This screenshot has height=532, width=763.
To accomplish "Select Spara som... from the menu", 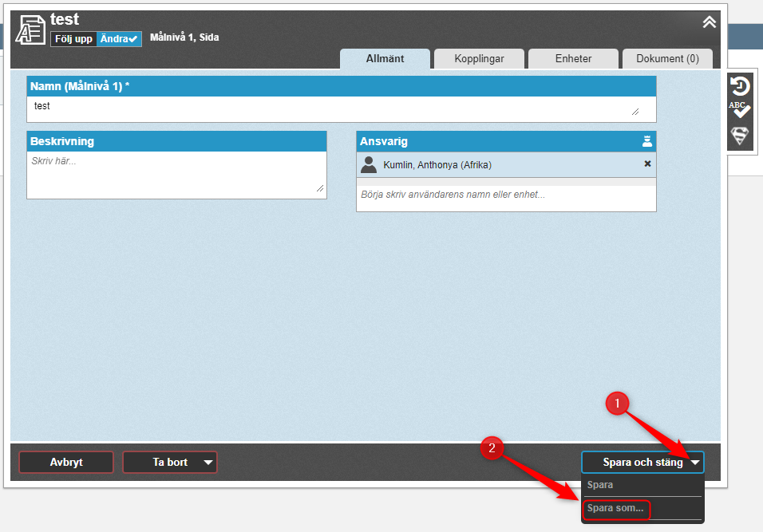I will (615, 509).
